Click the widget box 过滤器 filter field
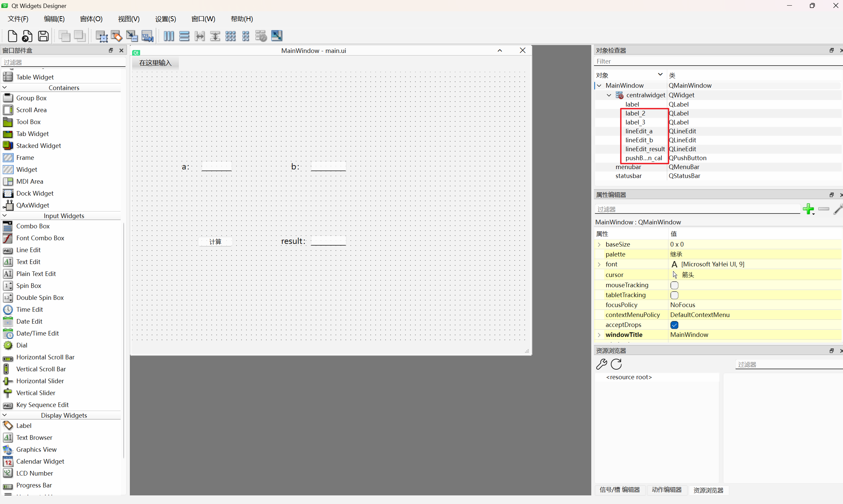 pos(63,62)
